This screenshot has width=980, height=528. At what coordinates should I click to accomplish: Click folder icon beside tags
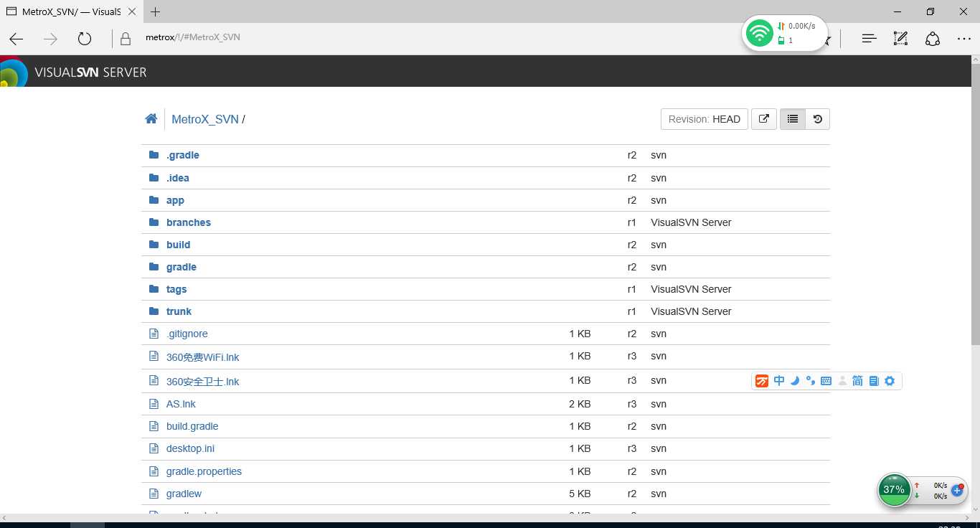154,289
